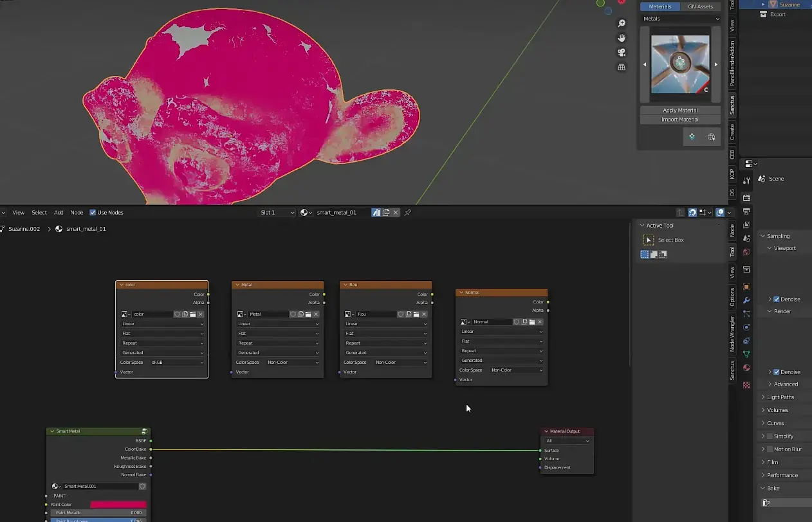Select the Extend selection mode icon

654,255
